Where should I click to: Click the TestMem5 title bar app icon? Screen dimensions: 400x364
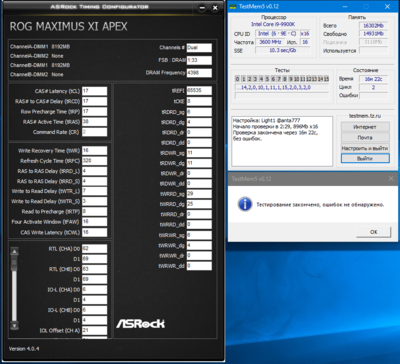[x=233, y=7]
